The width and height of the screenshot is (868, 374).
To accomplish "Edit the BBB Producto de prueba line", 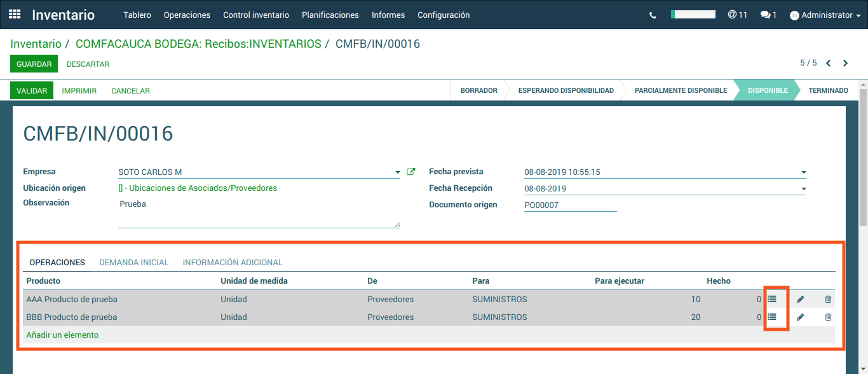I will (x=801, y=317).
